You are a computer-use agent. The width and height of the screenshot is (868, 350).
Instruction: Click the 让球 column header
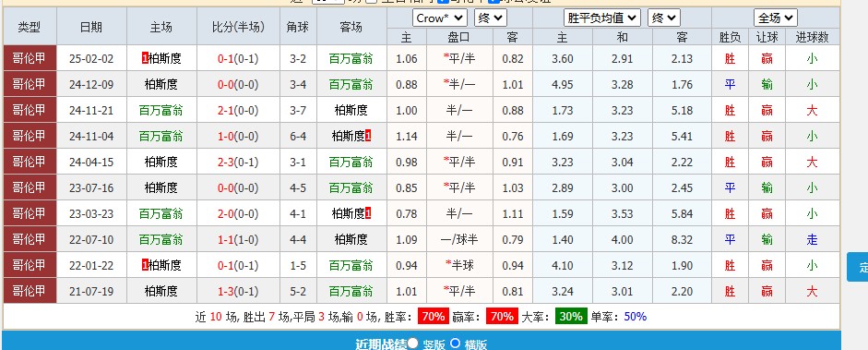pyautogui.click(x=767, y=37)
